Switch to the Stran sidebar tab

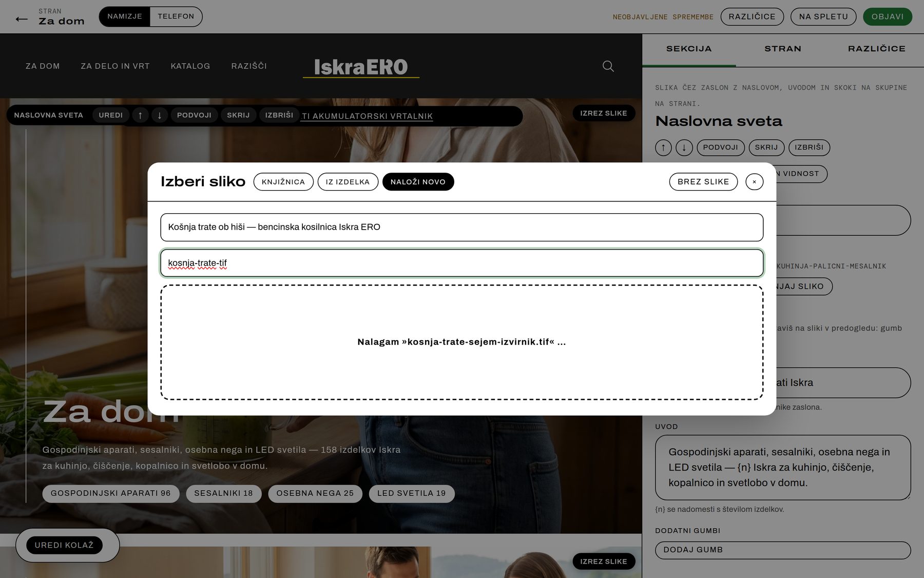782,49
